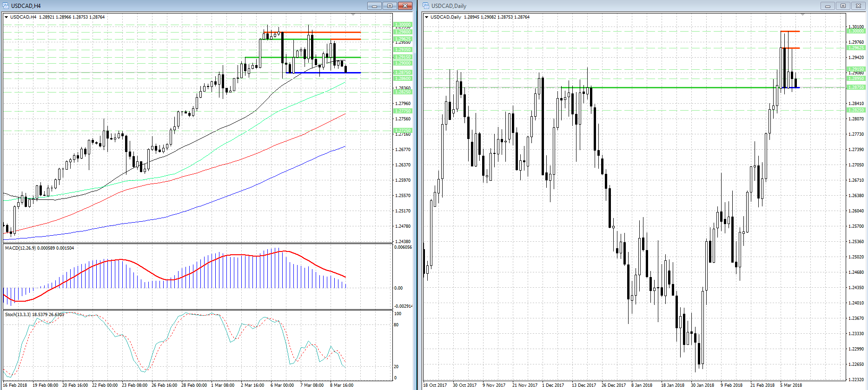Click the 1.30000 green price tag on H4
This screenshot has height=390, width=868.
tap(403, 24)
